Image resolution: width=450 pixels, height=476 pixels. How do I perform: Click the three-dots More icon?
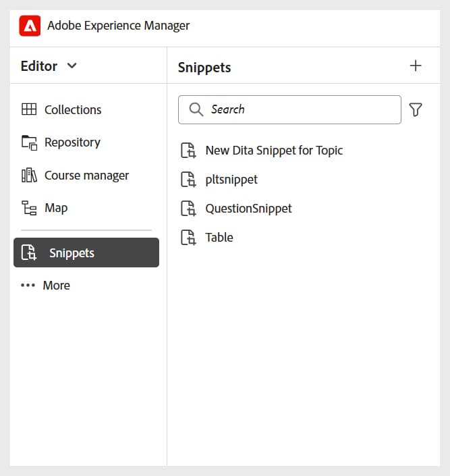28,286
